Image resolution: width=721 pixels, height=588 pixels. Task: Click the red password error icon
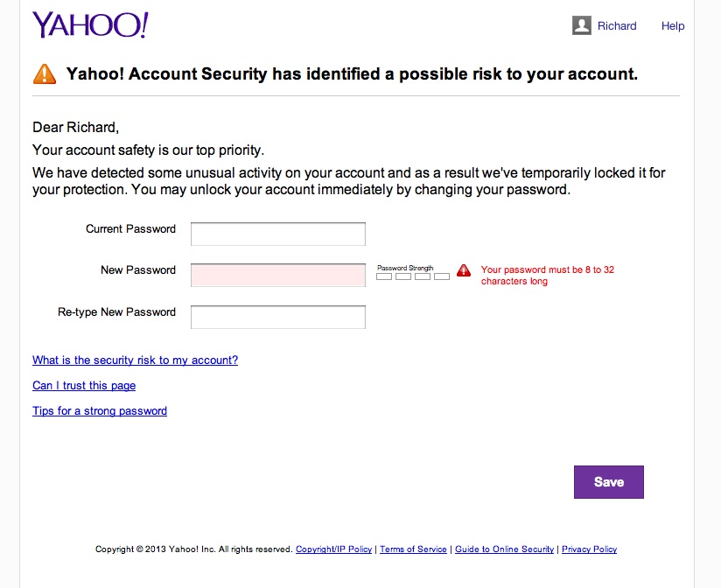coord(464,270)
